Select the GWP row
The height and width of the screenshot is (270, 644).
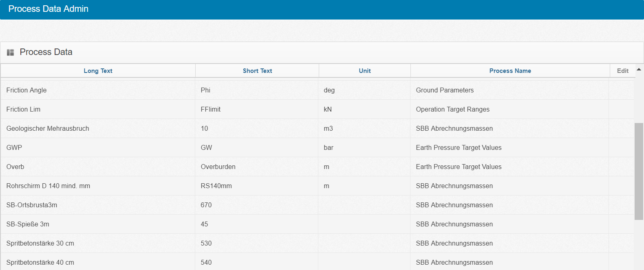[14, 148]
